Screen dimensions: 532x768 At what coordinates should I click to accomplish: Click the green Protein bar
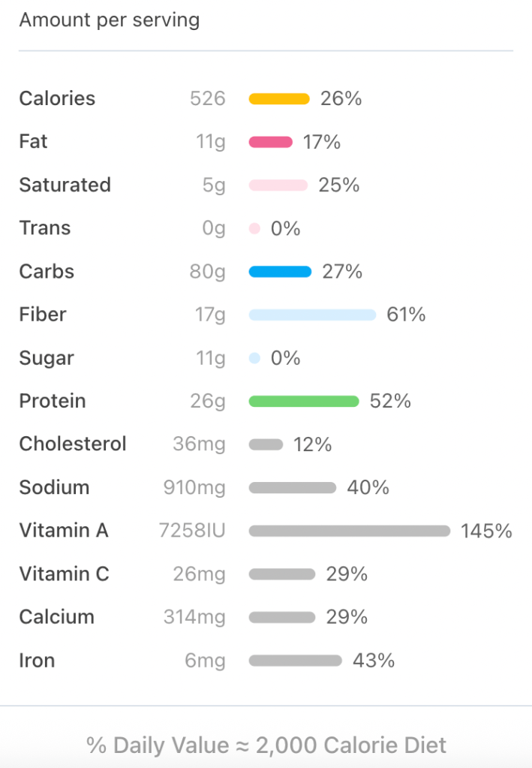click(304, 402)
